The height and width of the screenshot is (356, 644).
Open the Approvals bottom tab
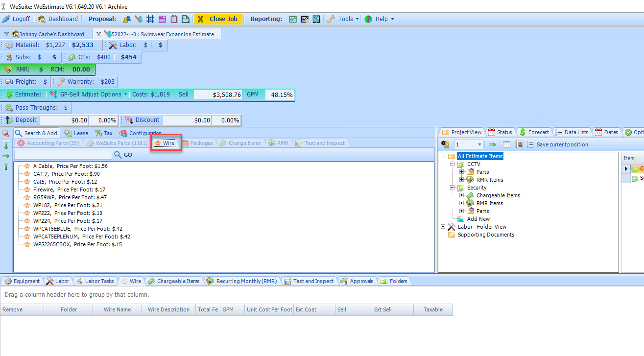[x=357, y=281]
